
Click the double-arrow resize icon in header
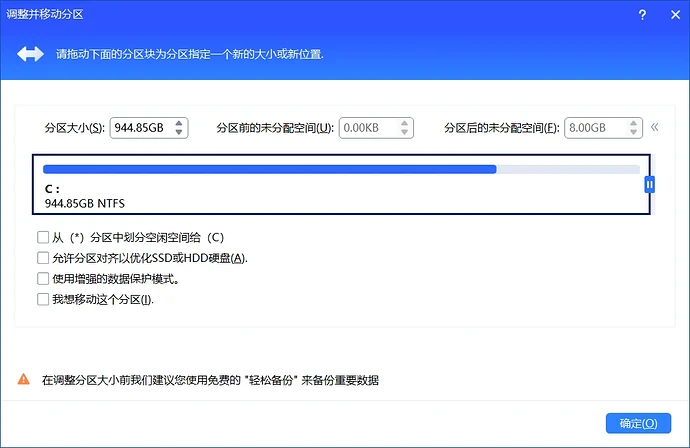[x=30, y=53]
